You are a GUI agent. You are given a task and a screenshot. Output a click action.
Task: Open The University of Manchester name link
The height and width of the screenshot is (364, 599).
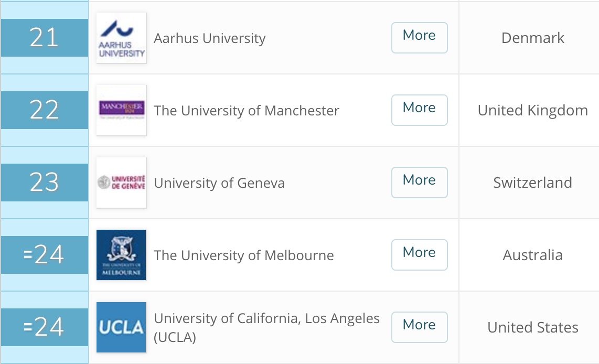pyautogui.click(x=247, y=110)
